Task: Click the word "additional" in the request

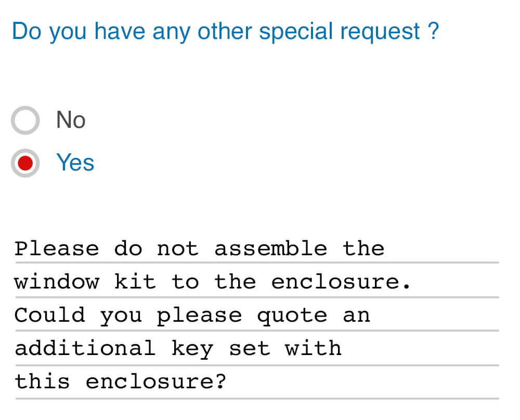Action: [85, 348]
